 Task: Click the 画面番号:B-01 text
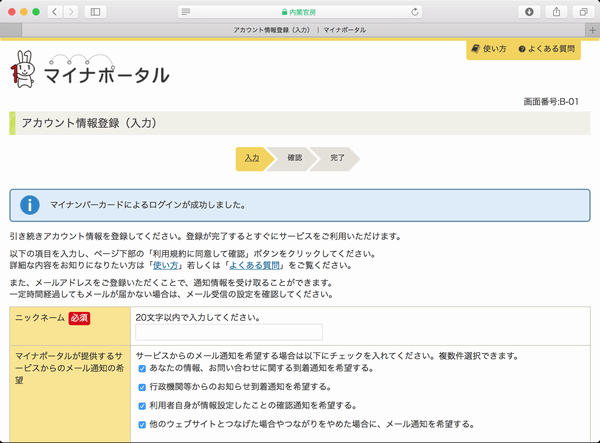click(x=551, y=102)
